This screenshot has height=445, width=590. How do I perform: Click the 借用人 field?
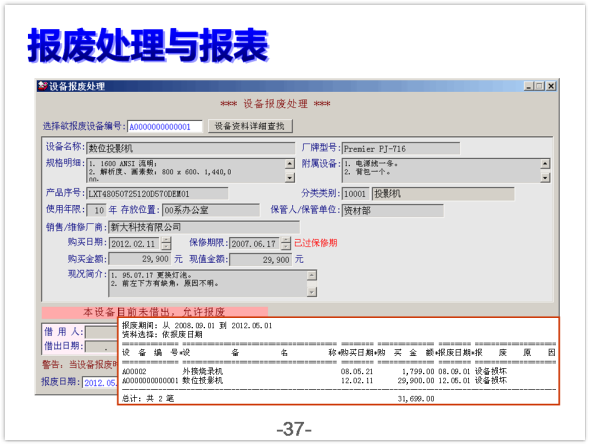(x=102, y=332)
